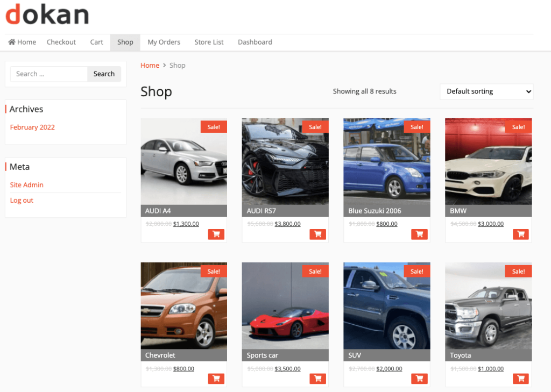Click the Chevrolet product title
The height and width of the screenshot is (392, 551).
point(160,355)
